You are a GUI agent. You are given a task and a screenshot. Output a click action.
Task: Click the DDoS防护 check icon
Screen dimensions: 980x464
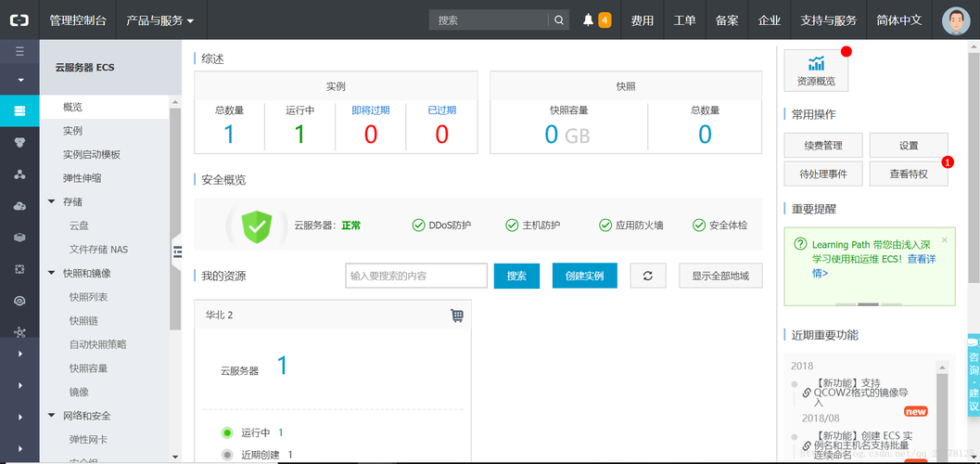(419, 226)
